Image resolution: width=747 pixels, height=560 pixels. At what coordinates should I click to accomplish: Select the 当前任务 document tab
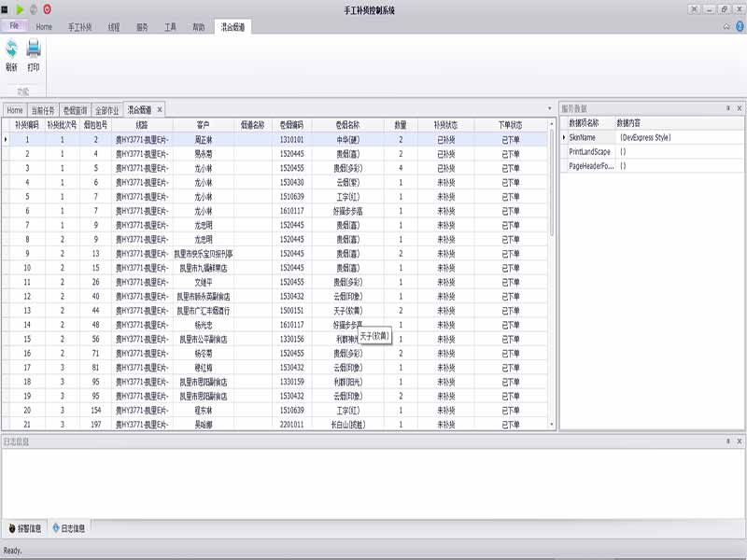coord(44,109)
